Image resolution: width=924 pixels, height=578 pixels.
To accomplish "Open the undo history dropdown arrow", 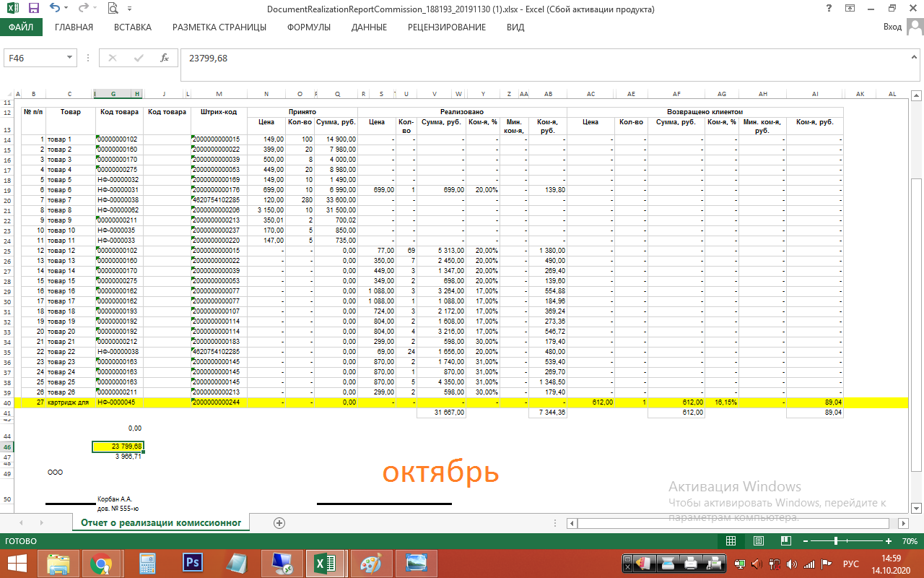I will (66, 9).
